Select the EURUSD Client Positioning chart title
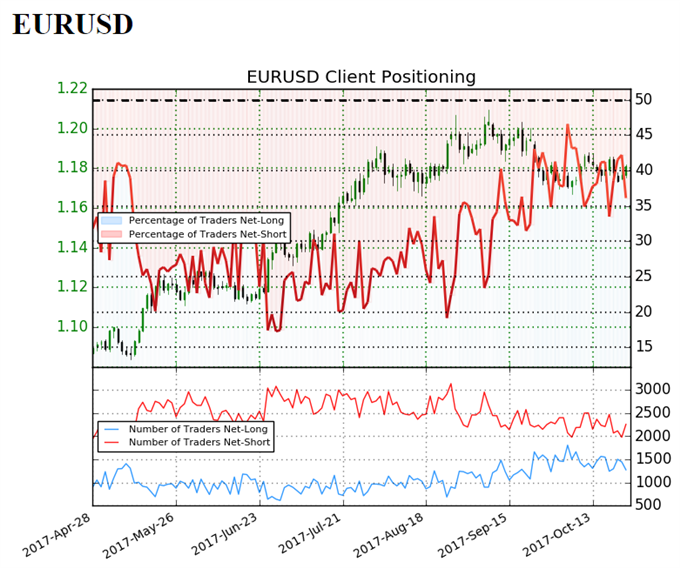Screen dimensions: 680x568 pyautogui.click(x=361, y=77)
